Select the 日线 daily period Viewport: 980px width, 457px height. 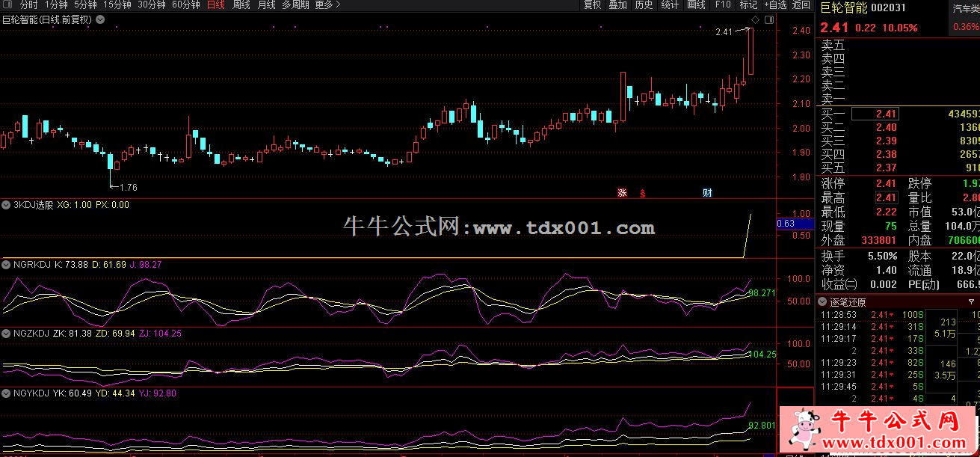coord(216,4)
